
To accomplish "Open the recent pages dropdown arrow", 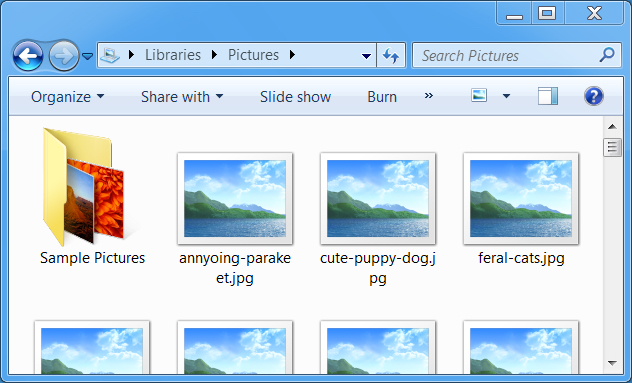I will tap(87, 56).
